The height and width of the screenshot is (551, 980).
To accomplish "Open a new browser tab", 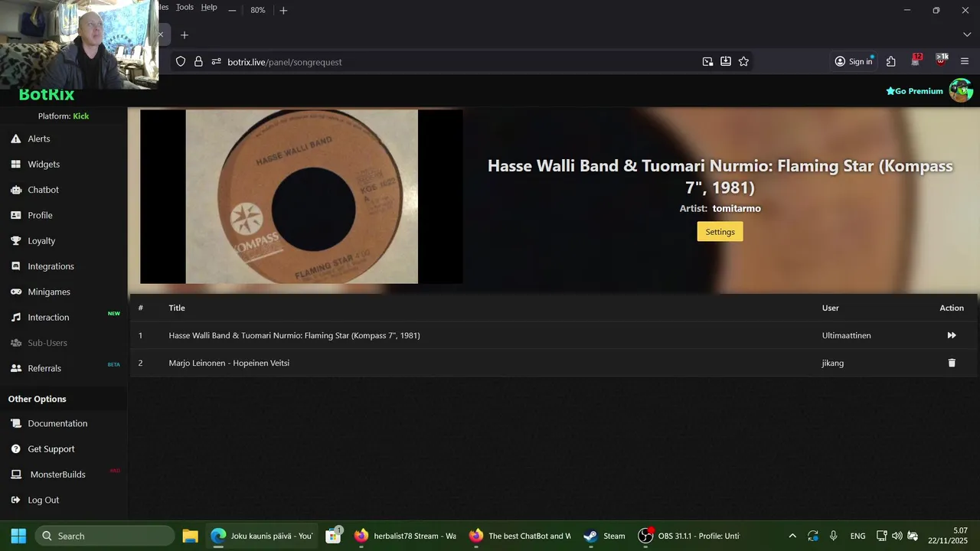I will pyautogui.click(x=184, y=35).
